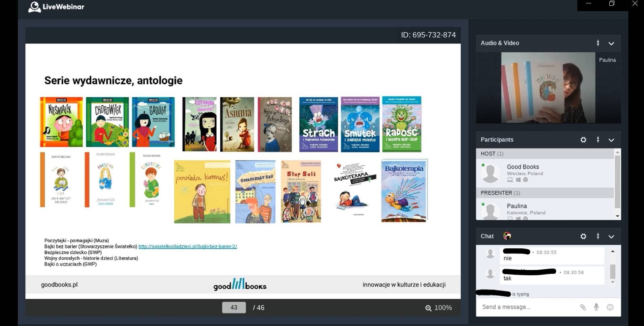Collapse the Audio & Video panel
The image size is (644, 326).
[x=611, y=43]
